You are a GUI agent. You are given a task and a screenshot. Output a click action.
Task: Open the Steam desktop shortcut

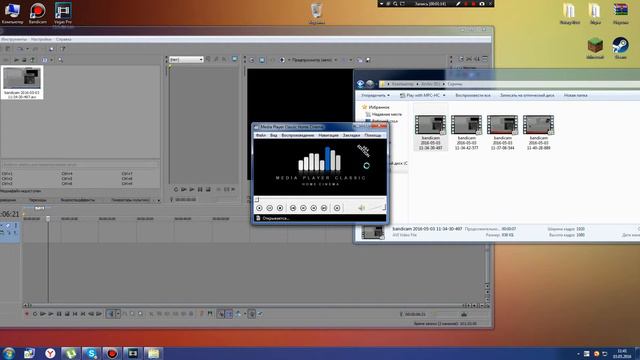pyautogui.click(x=620, y=48)
